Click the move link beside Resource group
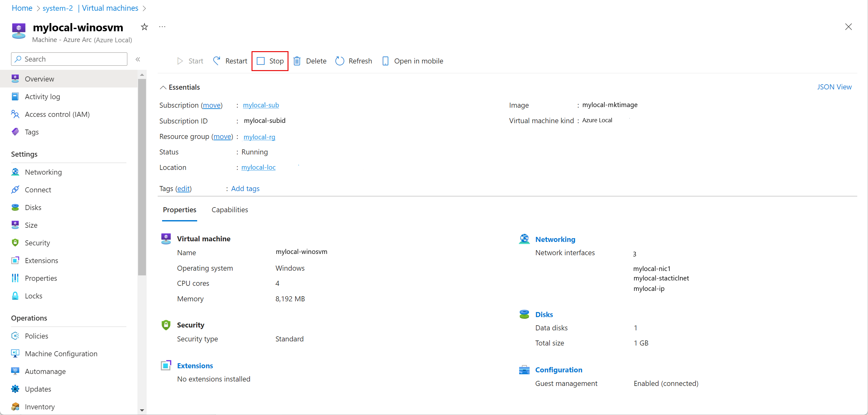This screenshot has height=415, width=868. (x=222, y=136)
